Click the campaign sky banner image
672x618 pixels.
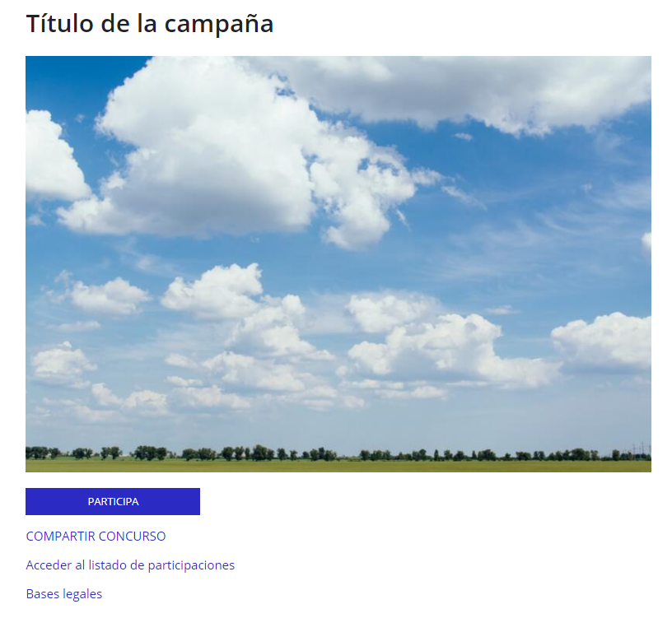coord(338,264)
